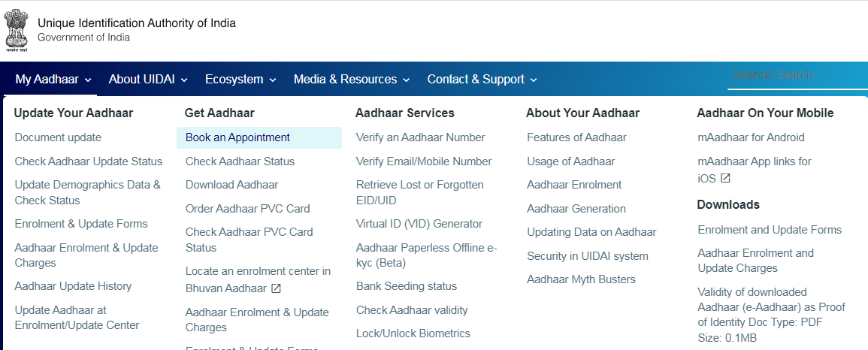Image resolution: width=868 pixels, height=350 pixels.
Task: Open Enrolment & Update Forms under Update Your Aadhaar
Action: pyautogui.click(x=81, y=223)
